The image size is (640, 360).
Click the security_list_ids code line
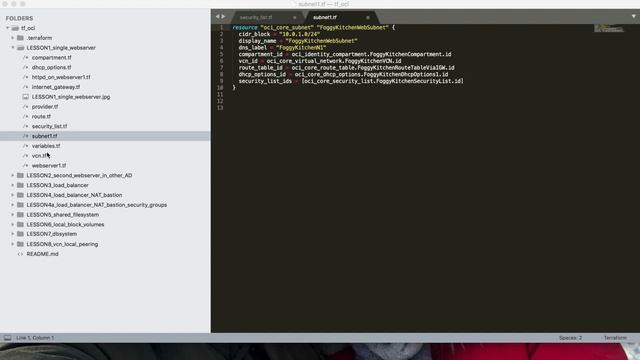point(351,81)
